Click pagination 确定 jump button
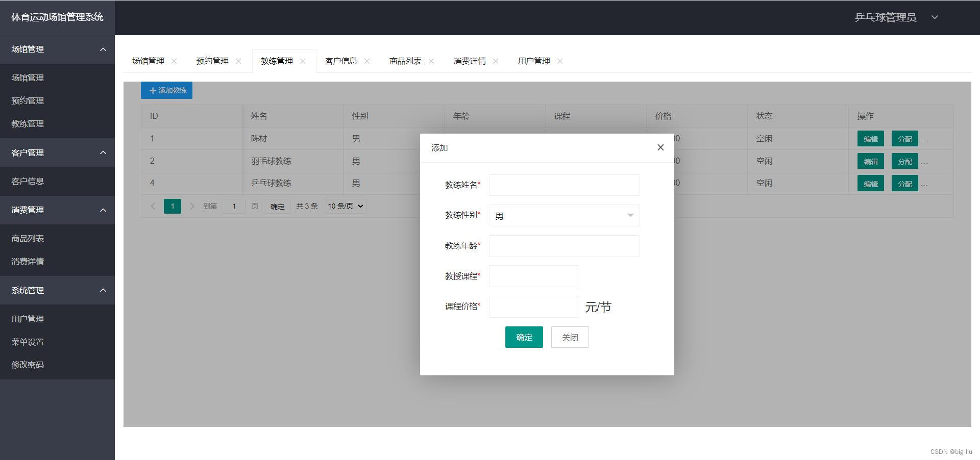This screenshot has height=460, width=980. click(x=277, y=206)
